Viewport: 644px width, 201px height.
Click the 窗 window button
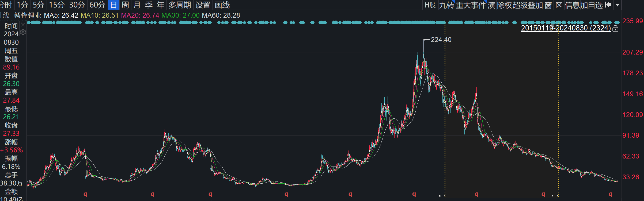pyautogui.click(x=548, y=5)
